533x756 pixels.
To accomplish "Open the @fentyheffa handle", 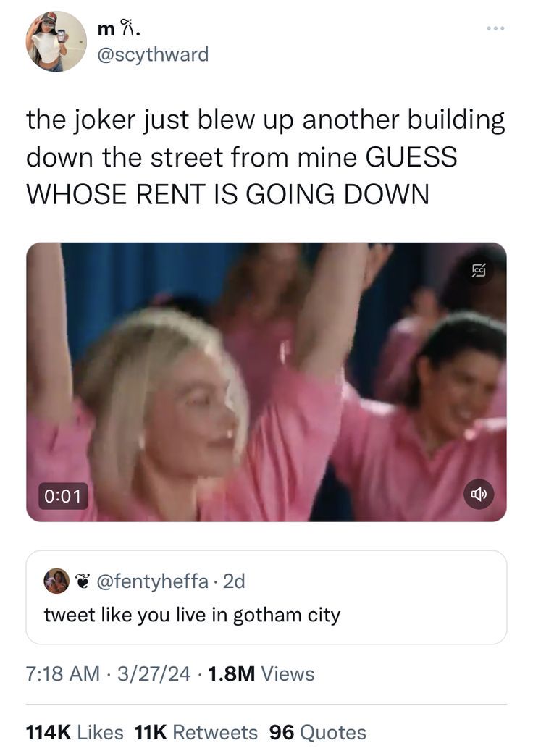I will pos(153,581).
